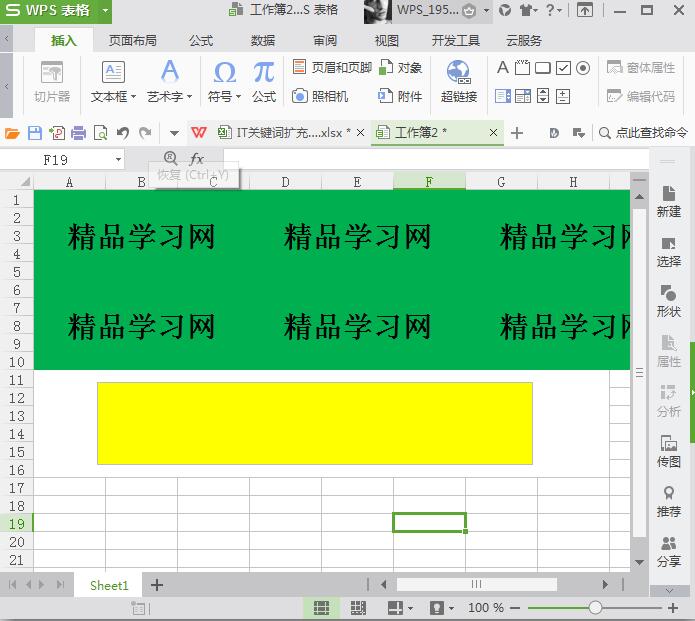Insert a formula with Pi icon
695x621 pixels.
[x=264, y=82]
